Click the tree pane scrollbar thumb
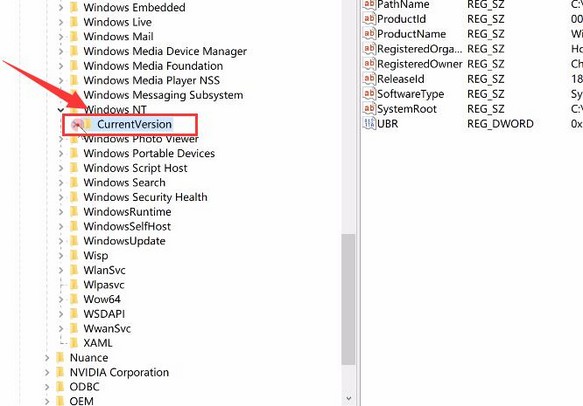 tap(348, 299)
